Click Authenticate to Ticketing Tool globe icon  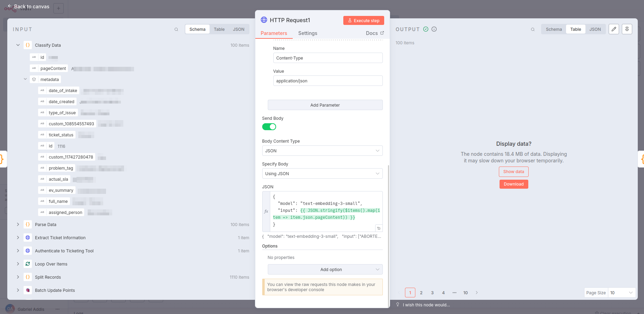(28, 251)
